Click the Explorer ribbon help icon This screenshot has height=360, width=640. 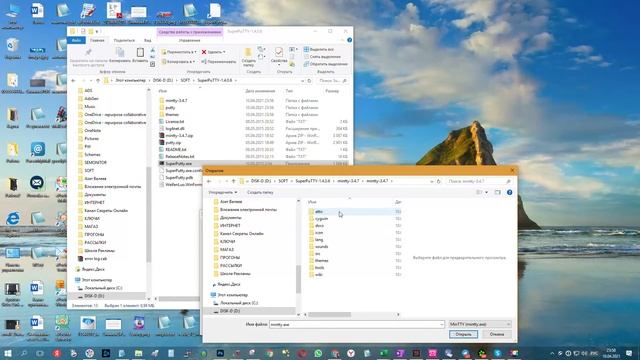coord(349,40)
